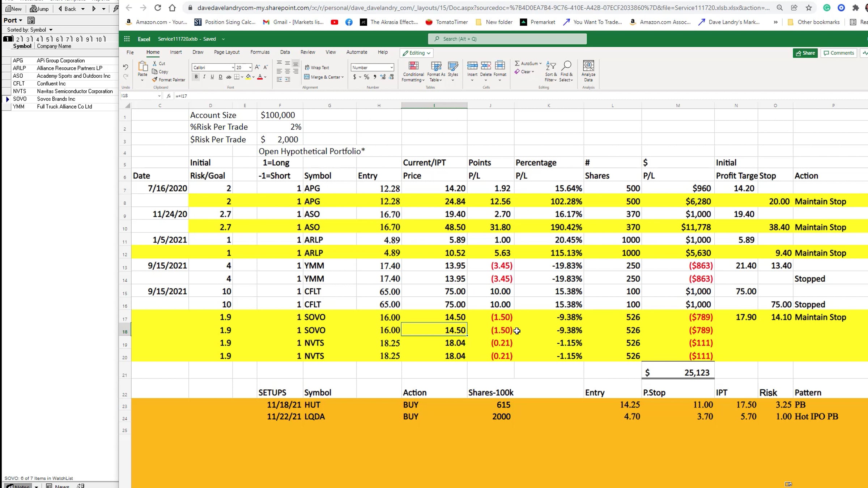
Task: Apply borders with the borders icon
Action: coord(237,77)
